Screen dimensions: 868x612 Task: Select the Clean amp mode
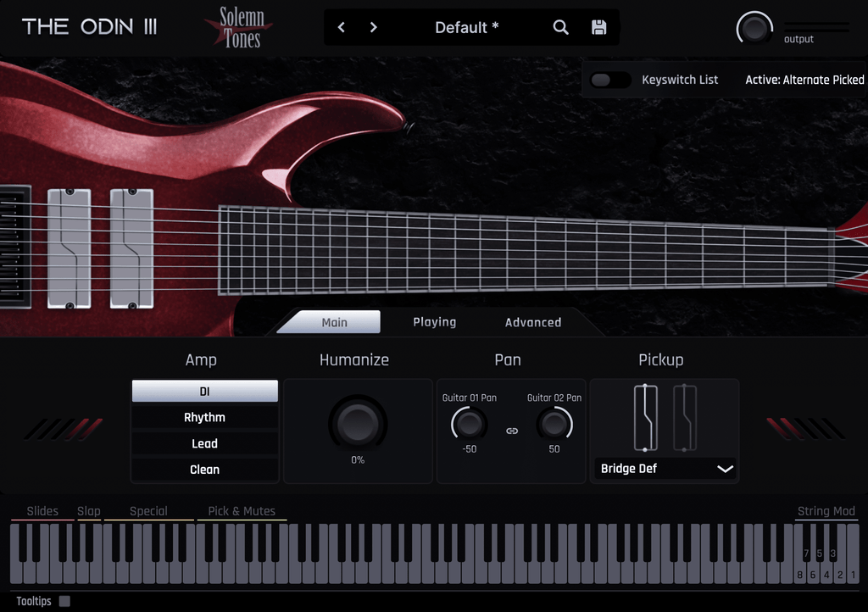point(203,470)
